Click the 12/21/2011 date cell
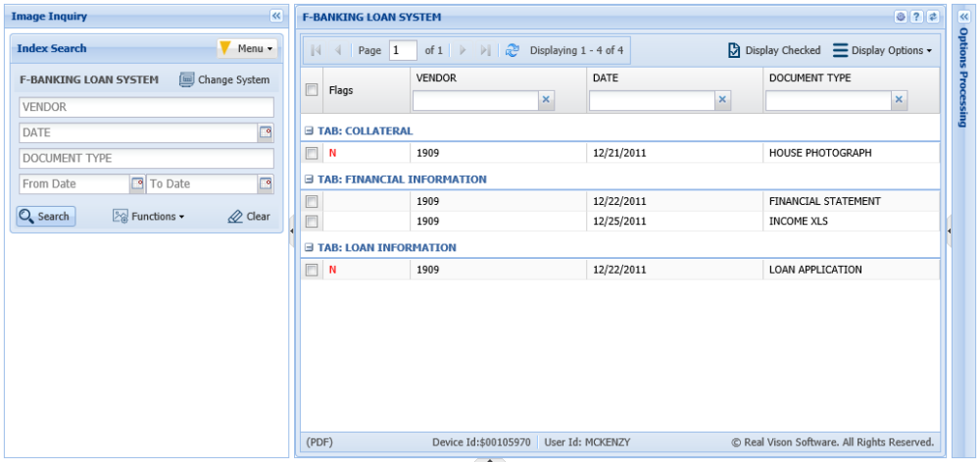 pyautogui.click(x=674, y=153)
